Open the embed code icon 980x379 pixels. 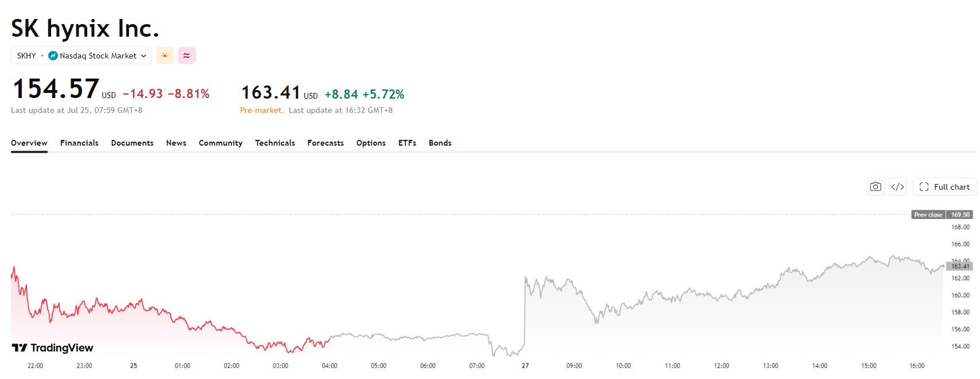point(898,187)
